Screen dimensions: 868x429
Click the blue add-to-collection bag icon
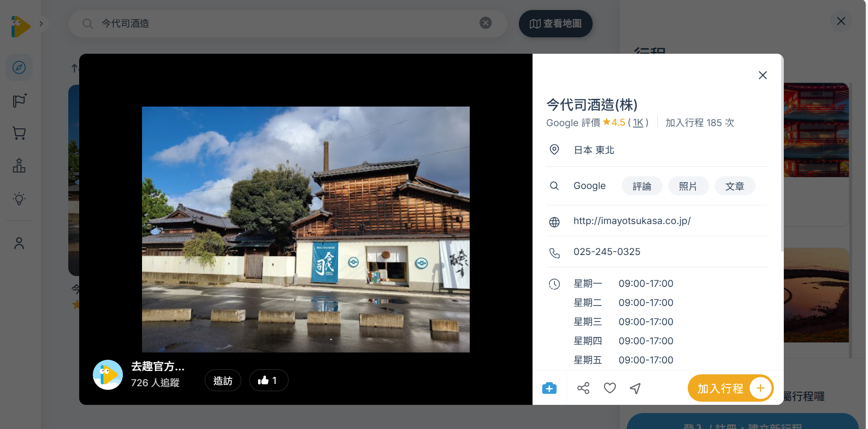click(x=549, y=388)
